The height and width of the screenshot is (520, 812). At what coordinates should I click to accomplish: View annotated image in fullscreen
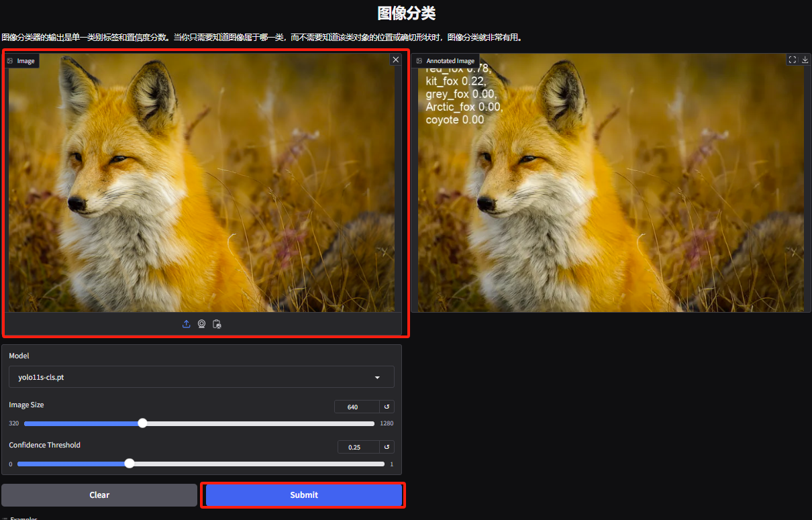click(x=792, y=60)
